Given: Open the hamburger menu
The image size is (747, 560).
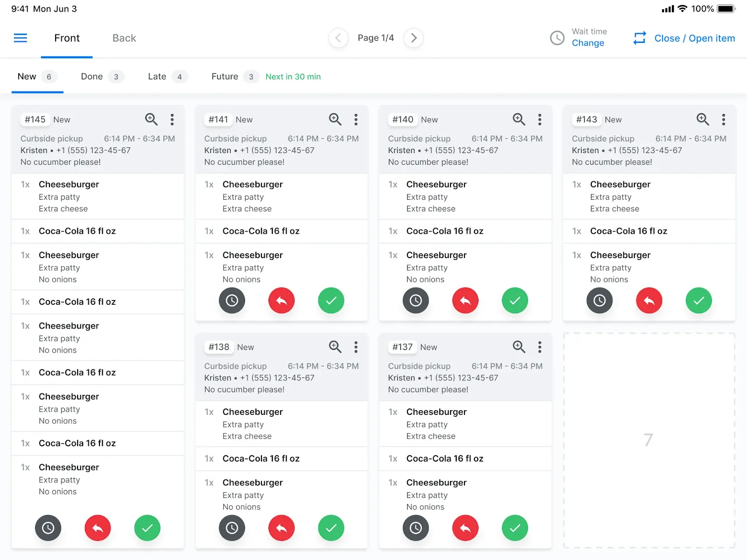Looking at the screenshot, I should [x=21, y=38].
